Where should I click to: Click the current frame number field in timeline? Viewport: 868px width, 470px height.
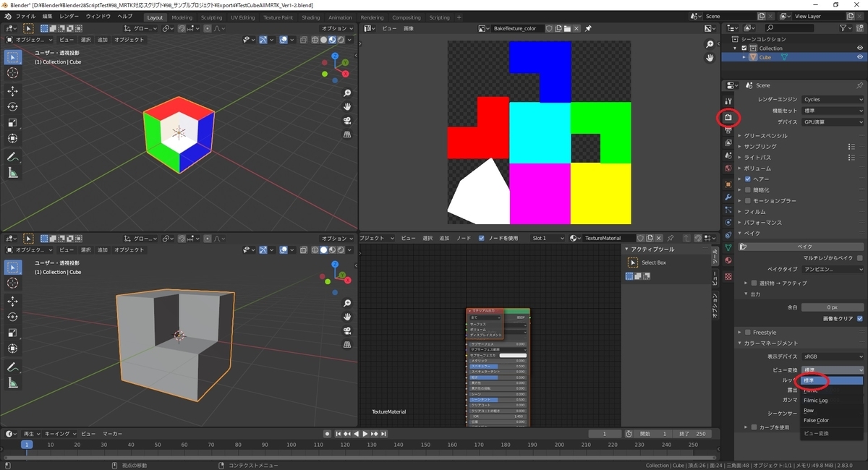click(x=605, y=434)
